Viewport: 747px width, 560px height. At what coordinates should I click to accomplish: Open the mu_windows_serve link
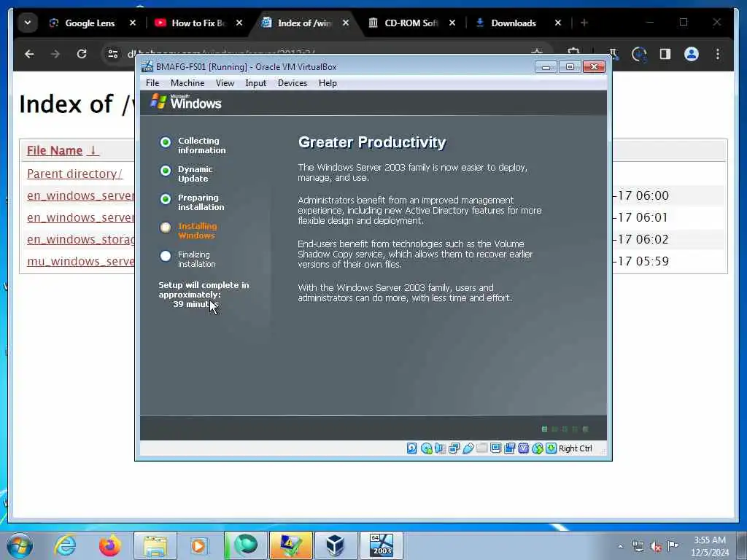coord(80,262)
